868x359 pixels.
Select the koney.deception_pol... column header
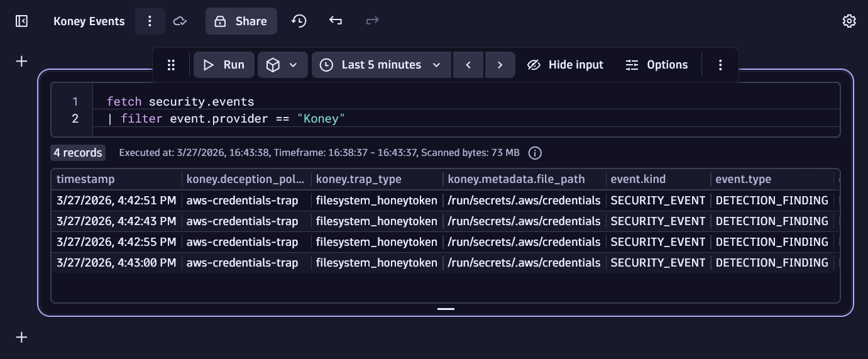245,179
